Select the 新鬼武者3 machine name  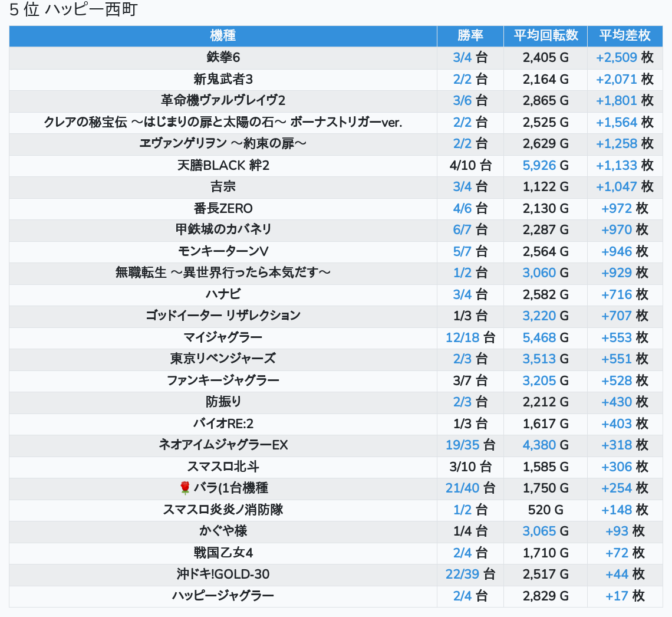[x=223, y=79]
